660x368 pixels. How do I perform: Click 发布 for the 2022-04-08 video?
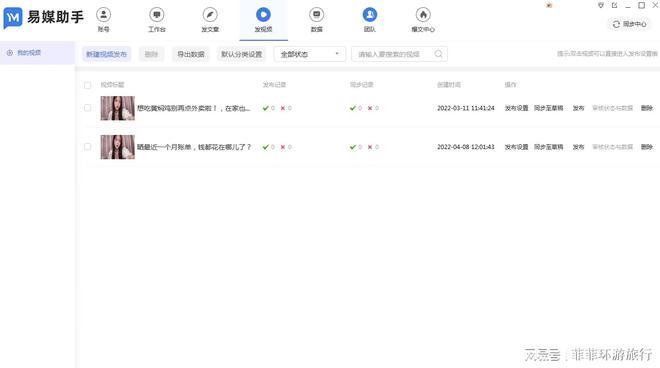click(578, 147)
